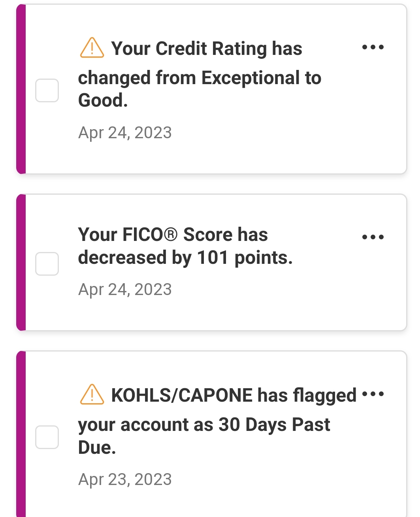
Task: Click "30 Days Past" text in KOHLS alert
Action: (x=274, y=425)
